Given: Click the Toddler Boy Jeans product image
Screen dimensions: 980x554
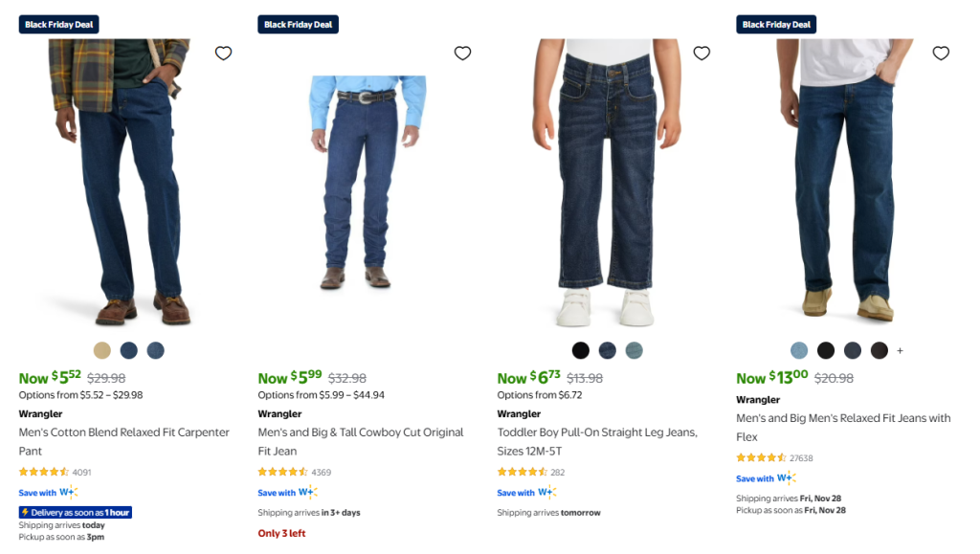Looking at the screenshot, I should tap(607, 182).
